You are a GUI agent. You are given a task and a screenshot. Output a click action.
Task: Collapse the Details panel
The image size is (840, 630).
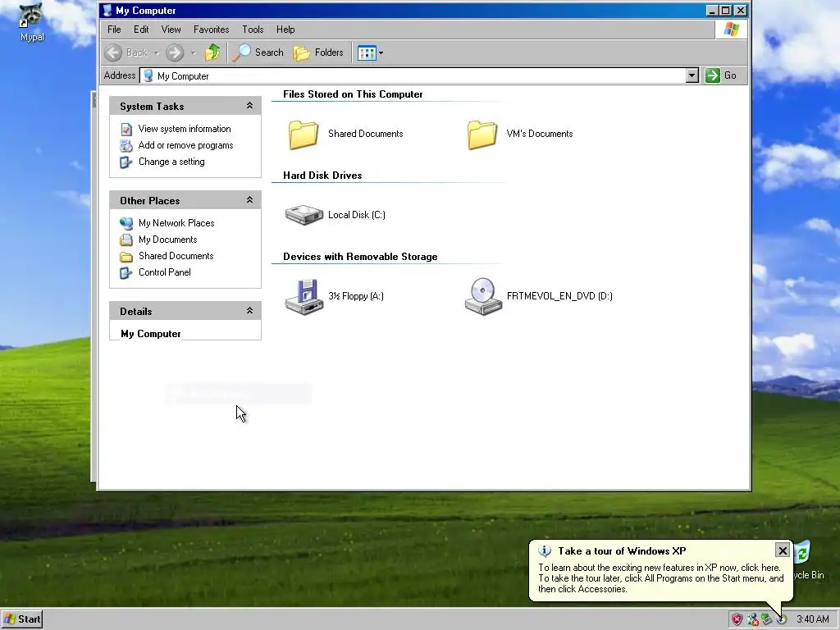tap(249, 311)
